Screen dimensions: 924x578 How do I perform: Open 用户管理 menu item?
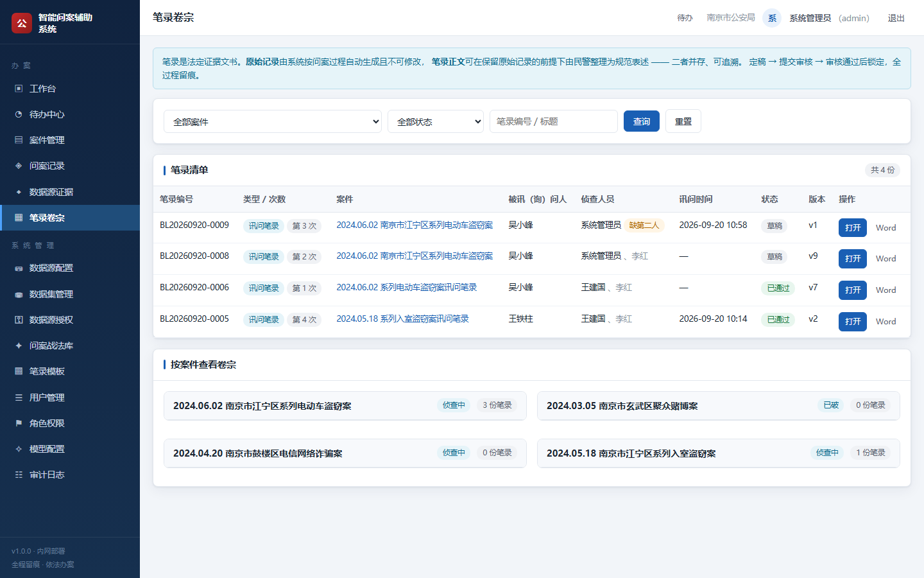pyautogui.click(x=70, y=398)
